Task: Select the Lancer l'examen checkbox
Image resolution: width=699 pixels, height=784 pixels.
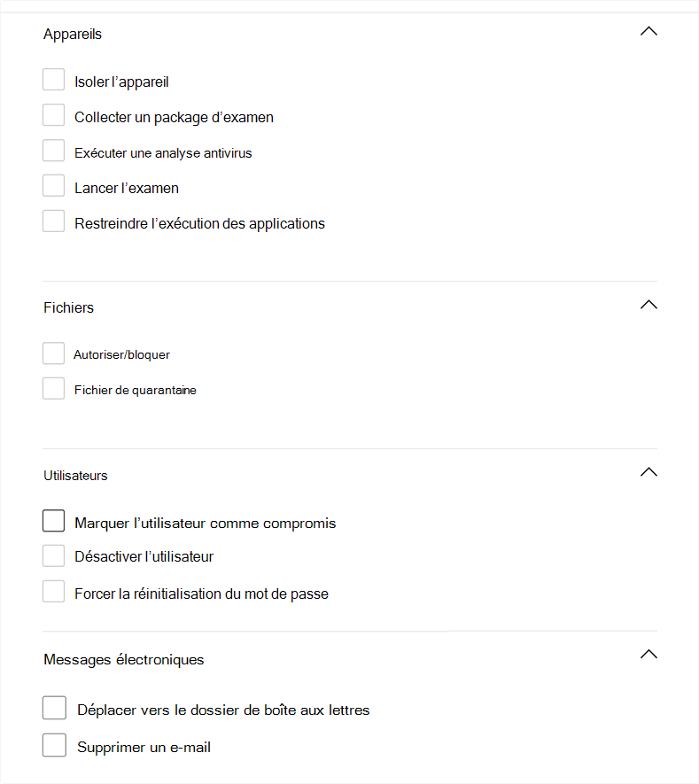Action: (54, 186)
